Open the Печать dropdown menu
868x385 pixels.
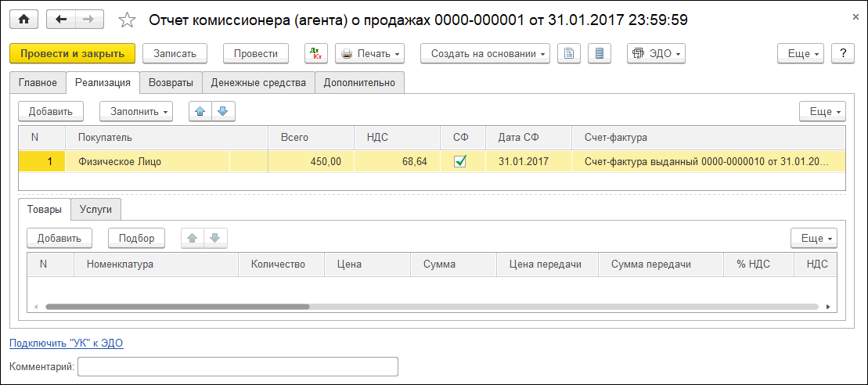[x=370, y=53]
